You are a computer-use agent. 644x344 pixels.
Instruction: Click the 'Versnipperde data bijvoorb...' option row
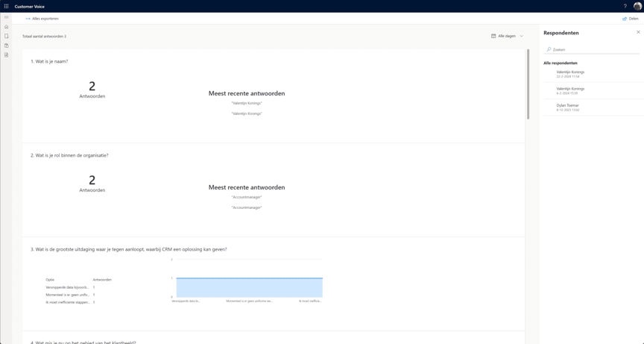(71, 287)
